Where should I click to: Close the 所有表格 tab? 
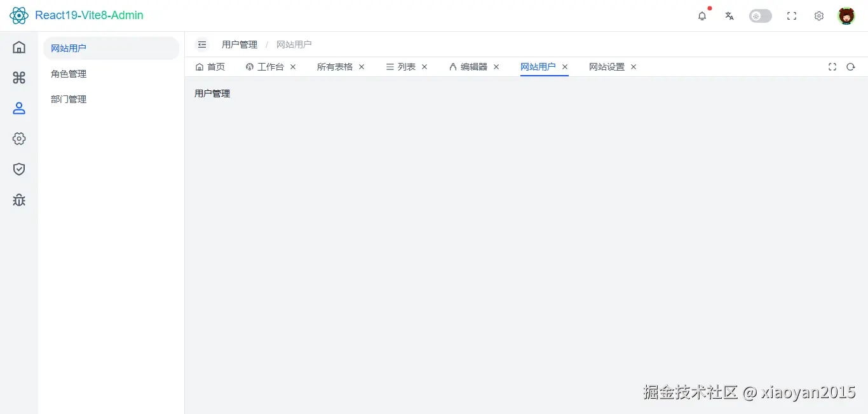[x=362, y=67]
